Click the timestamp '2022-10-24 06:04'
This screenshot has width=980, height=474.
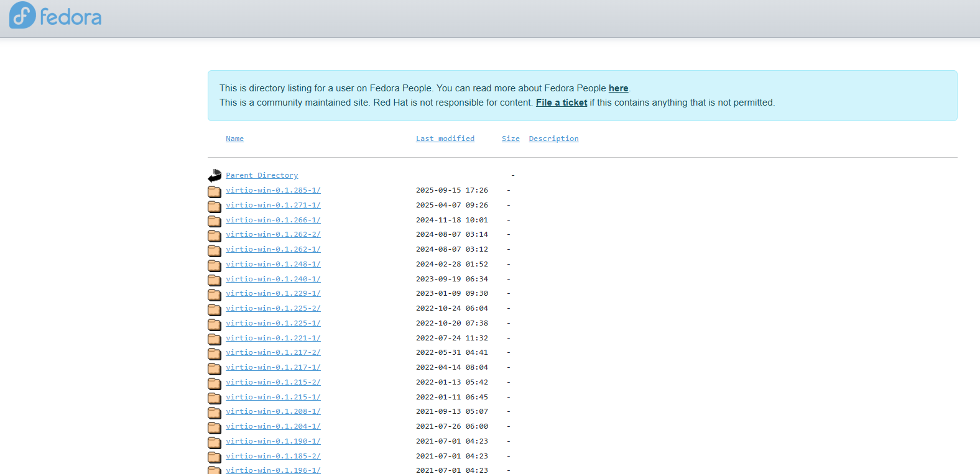click(452, 308)
